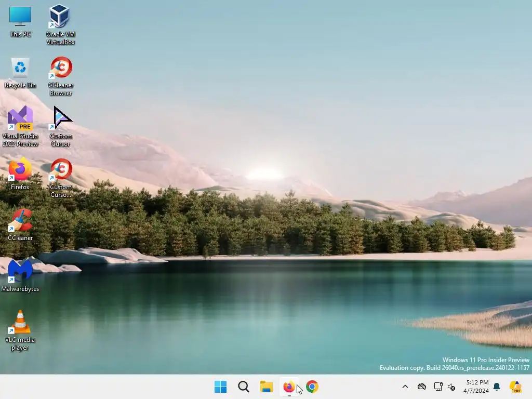Screen dimensions: 532x399
Task: Select the This PC desktop icon
Action: tap(20, 21)
